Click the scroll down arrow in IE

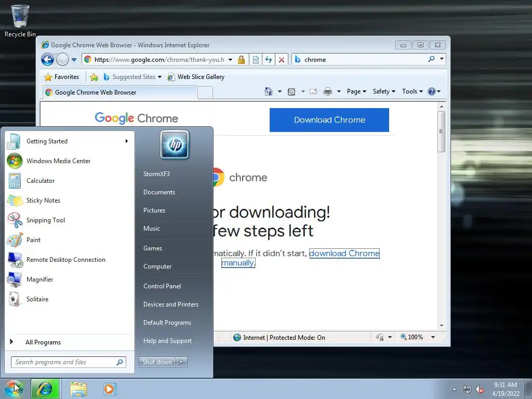(x=442, y=325)
